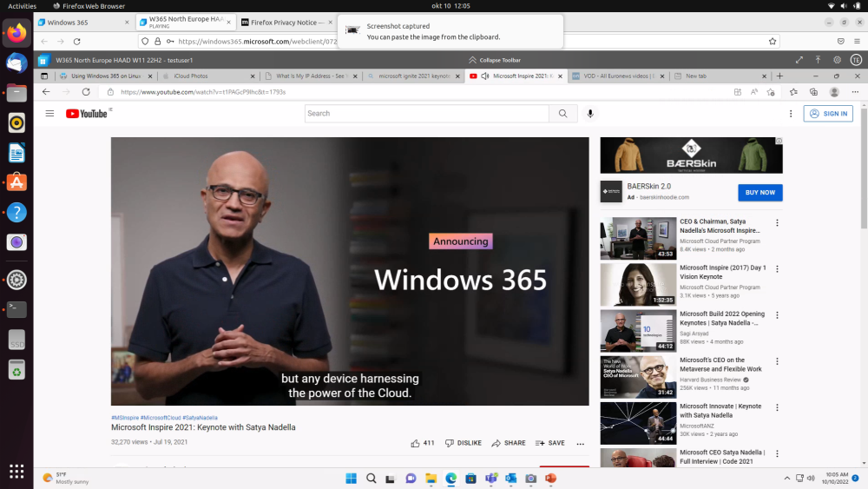Switch to What Is My IP Address tab

tap(311, 76)
